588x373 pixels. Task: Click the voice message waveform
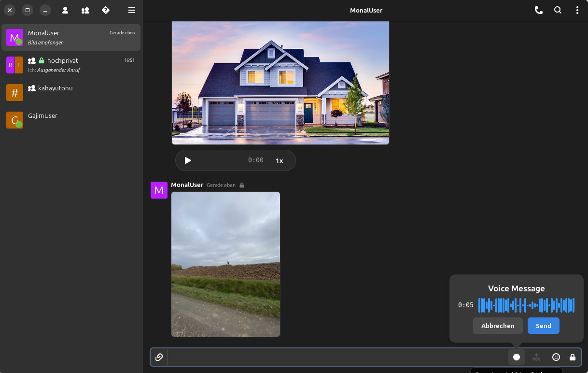pos(526,305)
